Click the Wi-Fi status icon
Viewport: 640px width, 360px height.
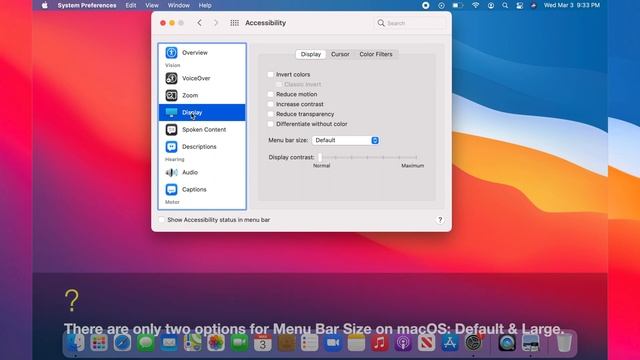click(475, 5)
